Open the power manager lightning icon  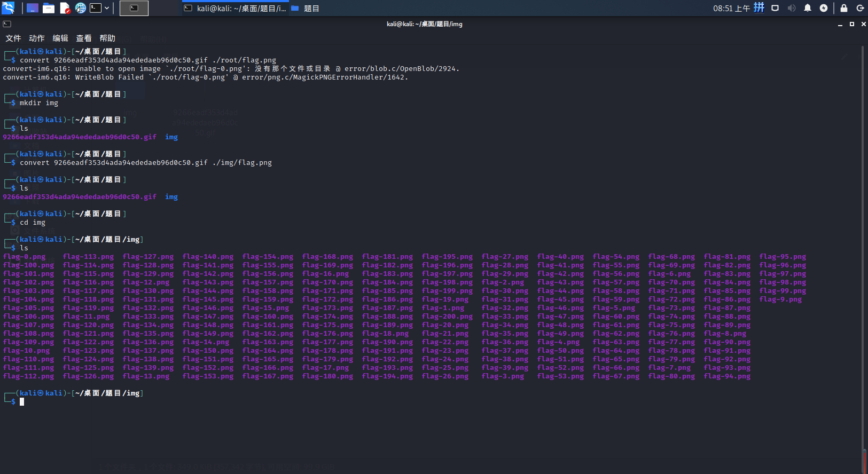click(824, 8)
